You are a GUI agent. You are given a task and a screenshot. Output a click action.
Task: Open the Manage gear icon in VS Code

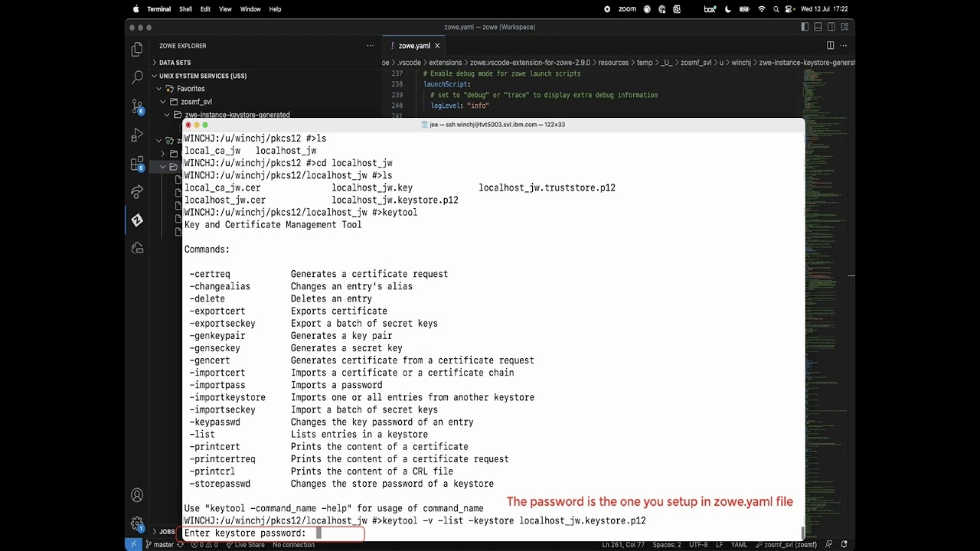[137, 524]
